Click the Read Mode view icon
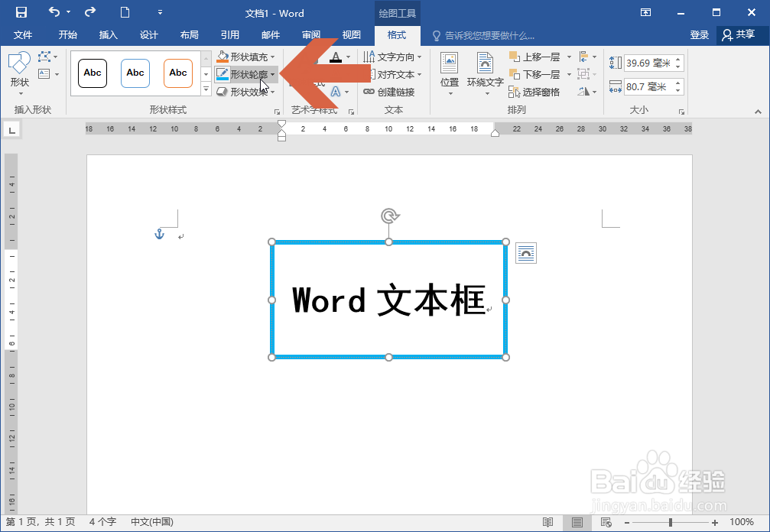This screenshot has height=532, width=770. [548, 522]
